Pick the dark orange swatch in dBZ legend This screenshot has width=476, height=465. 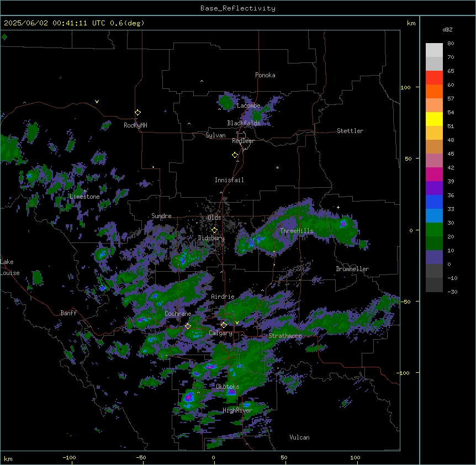coord(434,91)
